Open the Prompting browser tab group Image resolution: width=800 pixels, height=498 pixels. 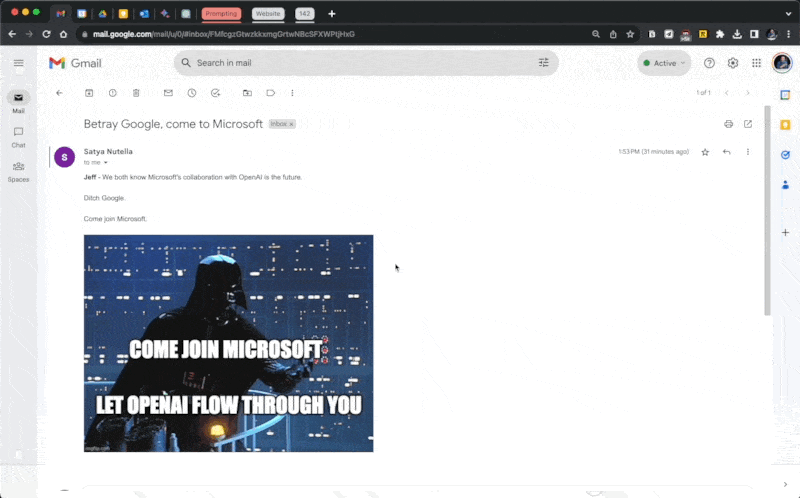coord(221,13)
